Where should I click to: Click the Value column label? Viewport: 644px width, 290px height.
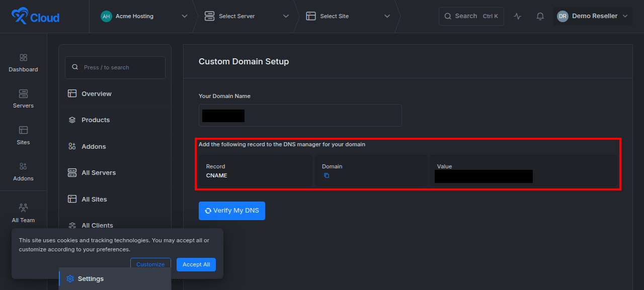coord(445,166)
